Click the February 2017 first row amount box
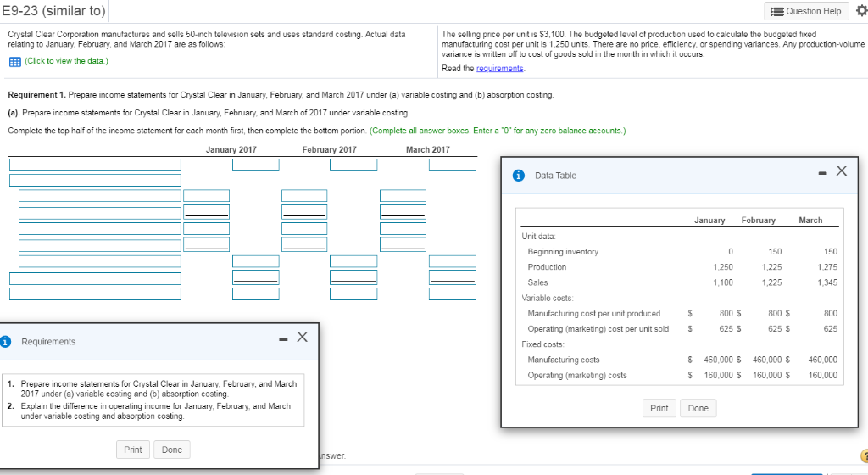The image size is (868, 475). 353,165
